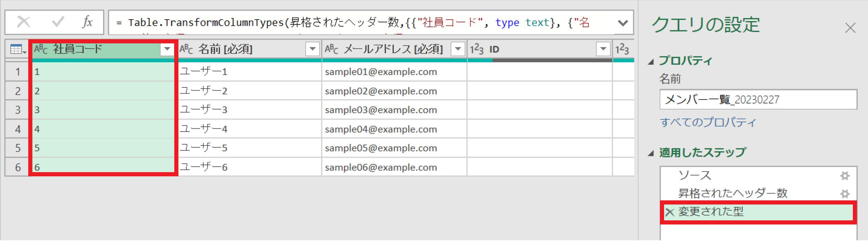
Task: Click the confirm checkmark in formula bar
Action: pos(58,22)
